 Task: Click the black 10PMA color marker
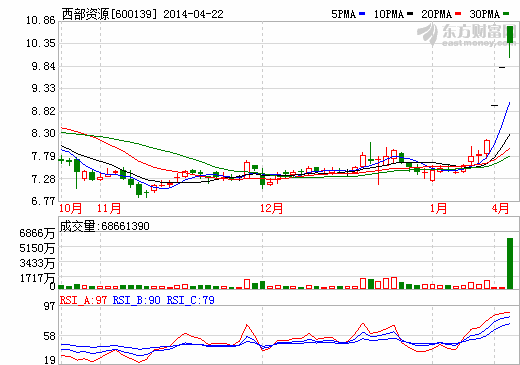[x=410, y=14]
